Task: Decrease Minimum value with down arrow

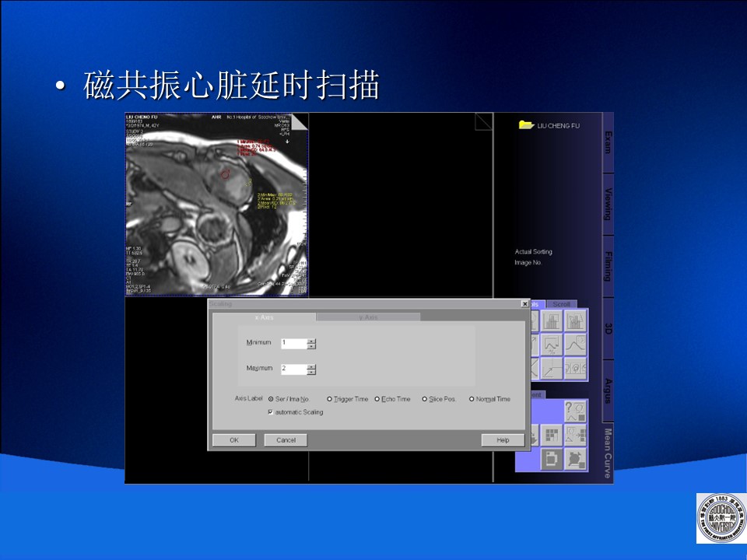Action: tap(311, 346)
